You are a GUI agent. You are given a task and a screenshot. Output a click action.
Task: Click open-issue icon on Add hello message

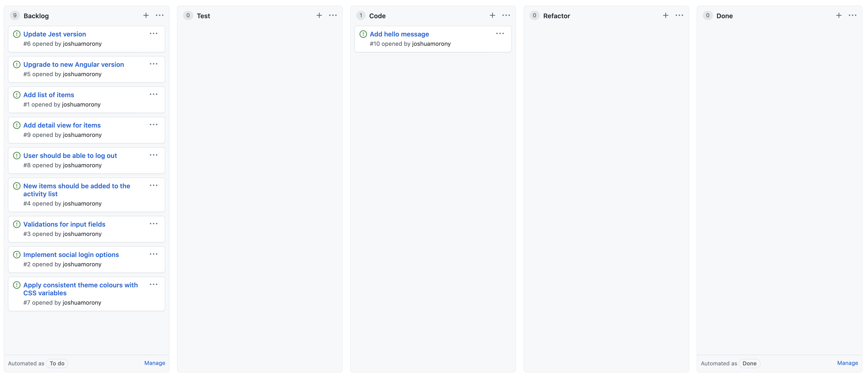(x=363, y=34)
